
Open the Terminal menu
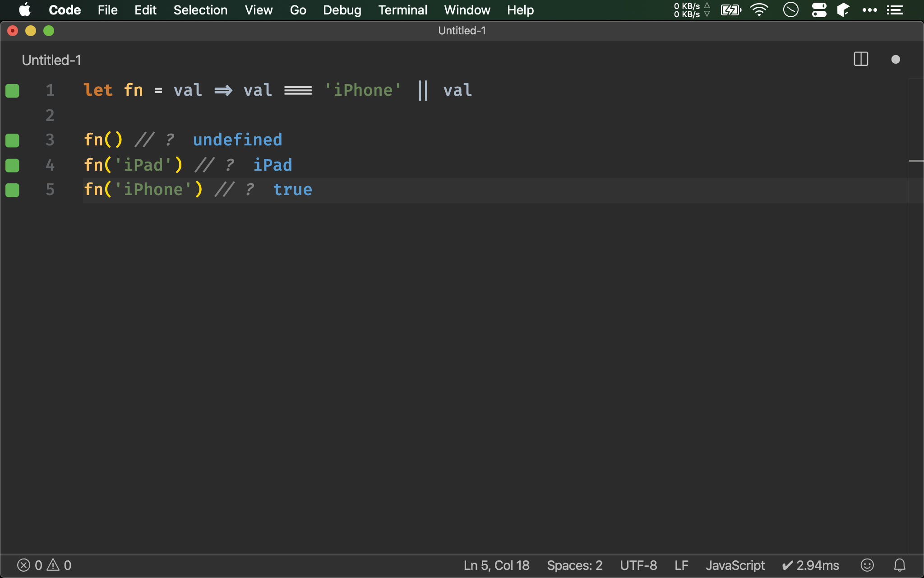(x=402, y=10)
